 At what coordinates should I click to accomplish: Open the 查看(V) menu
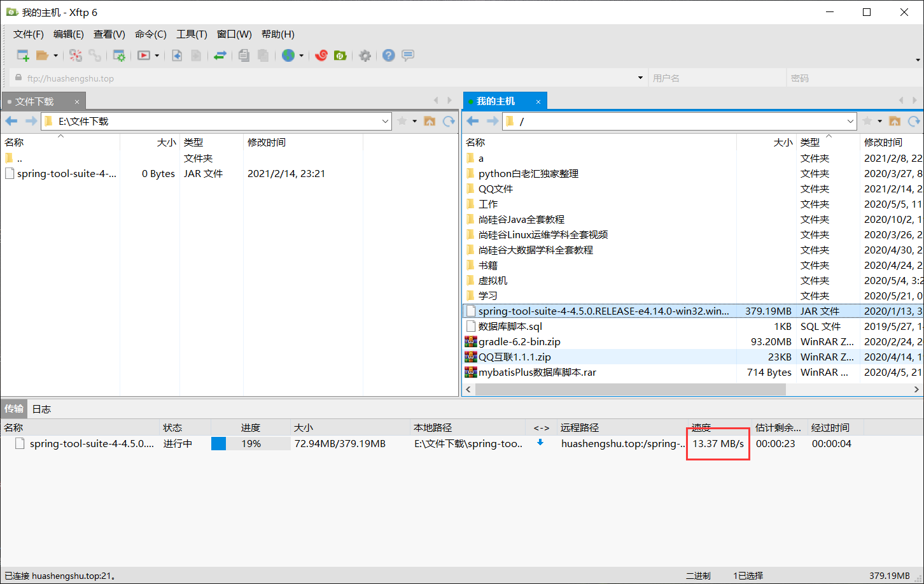pyautogui.click(x=109, y=34)
